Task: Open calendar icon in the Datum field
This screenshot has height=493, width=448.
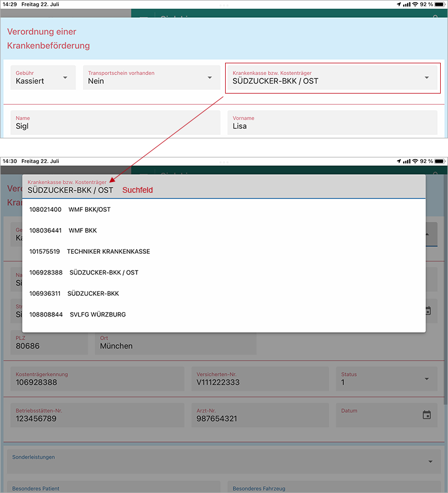Action: click(427, 415)
